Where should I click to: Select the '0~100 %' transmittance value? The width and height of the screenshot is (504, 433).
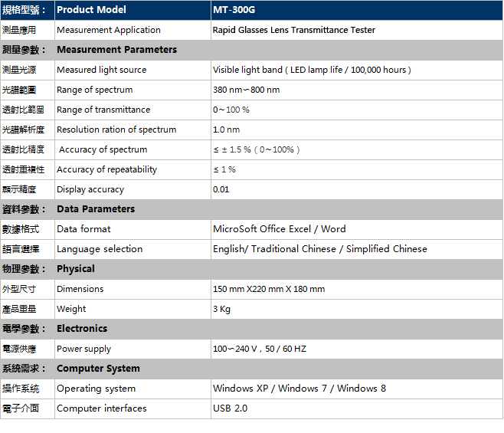pos(231,110)
